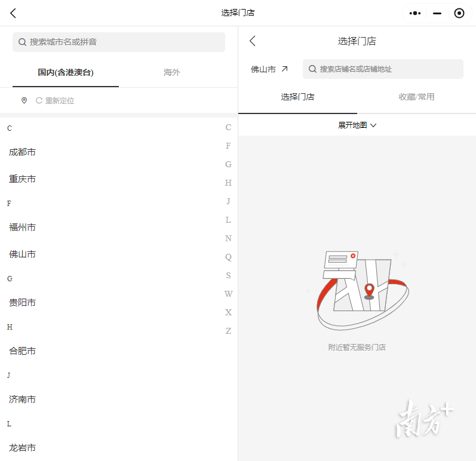Screen dimensions: 476x461
Task: Choose 贵阳市 from the city list
Action: point(23,303)
